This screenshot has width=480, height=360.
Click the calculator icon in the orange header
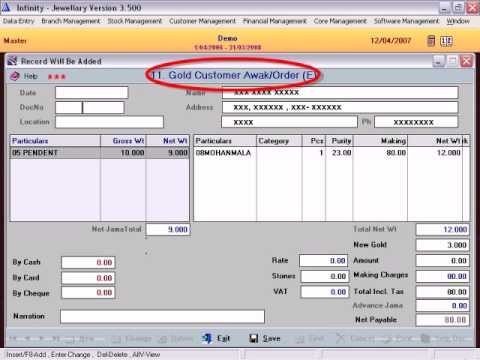point(431,41)
